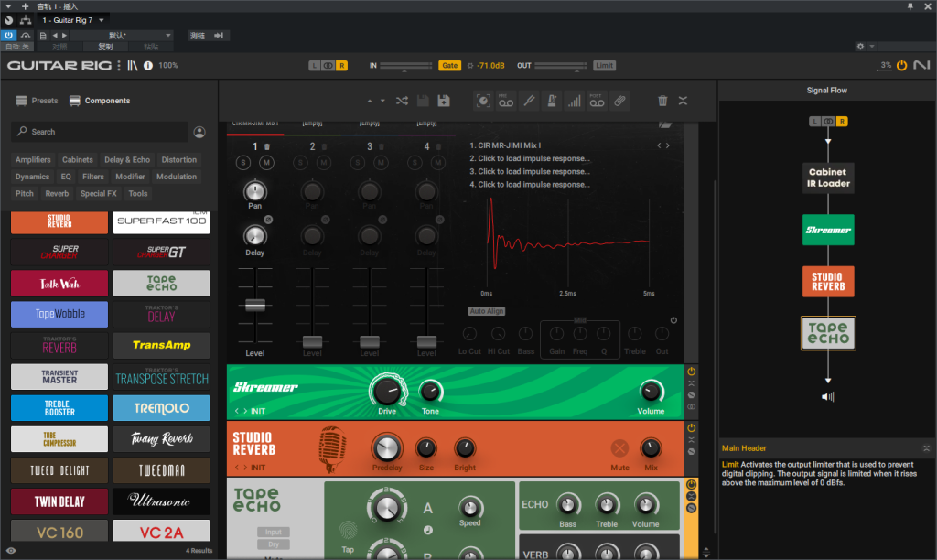937x560 pixels.
Task: Click the next preset down arrow in toolbar
Action: click(382, 101)
